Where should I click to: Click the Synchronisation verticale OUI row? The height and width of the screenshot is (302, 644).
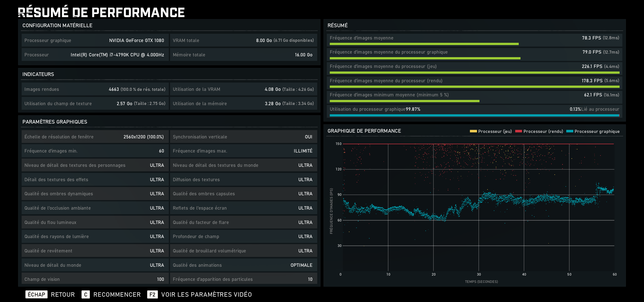pos(243,137)
